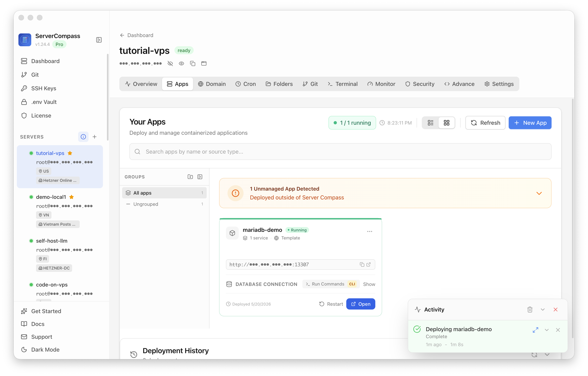588x376 pixels.
Task: Click Run Commands CLI button
Action: (331, 284)
